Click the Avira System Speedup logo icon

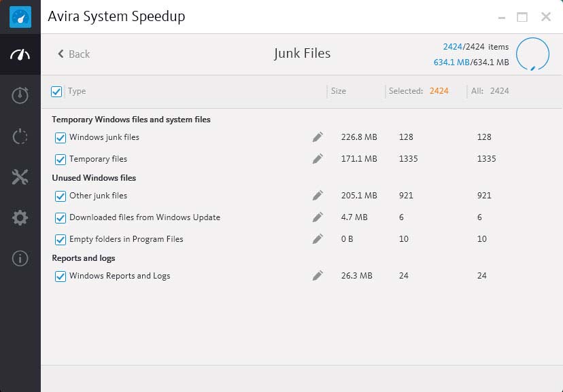tap(20, 17)
